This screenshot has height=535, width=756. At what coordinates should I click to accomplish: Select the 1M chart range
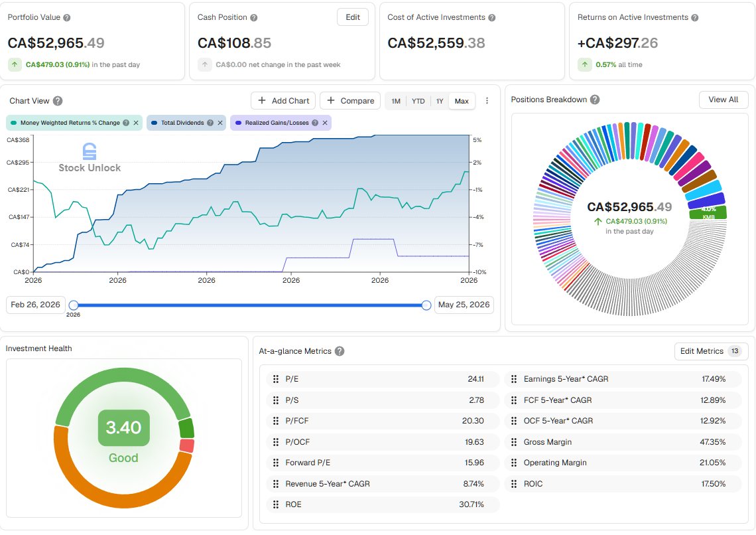pos(396,102)
